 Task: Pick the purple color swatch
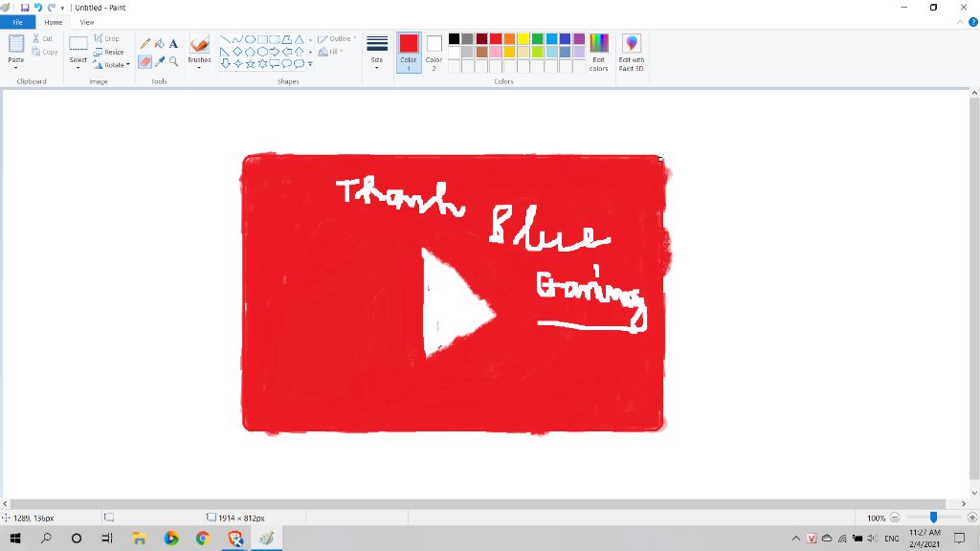tap(579, 38)
